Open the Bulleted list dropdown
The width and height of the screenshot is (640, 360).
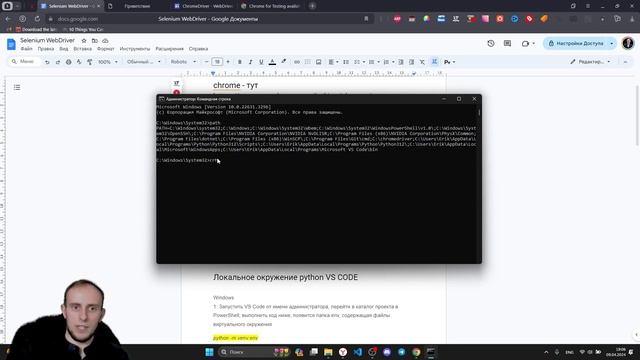[x=373, y=62]
